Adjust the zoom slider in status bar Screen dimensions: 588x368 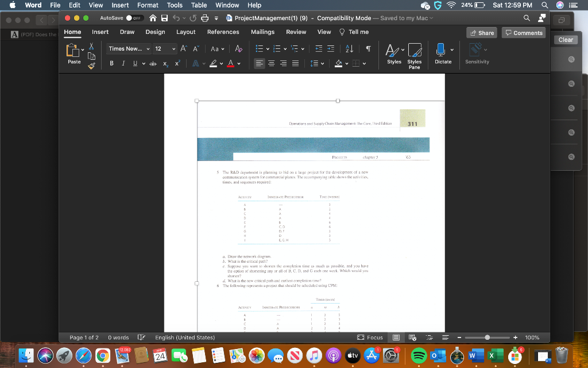coord(488,338)
